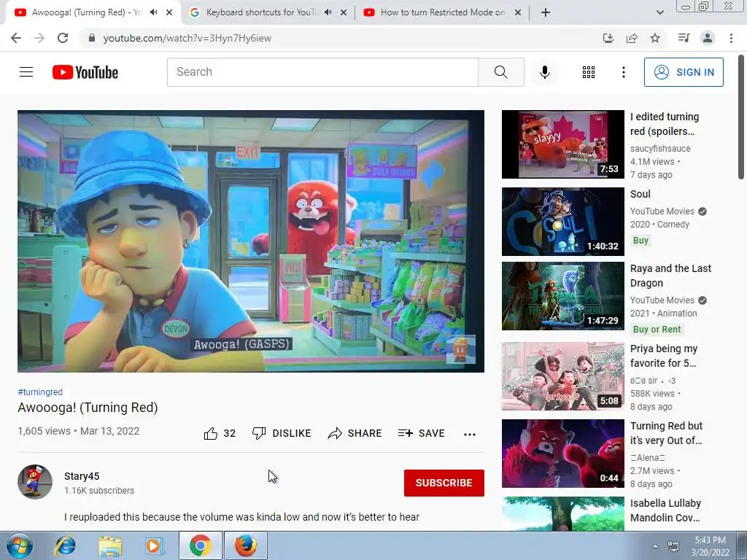Click the Chrome taskbar button
Screen dimensions: 747x560
[201, 545]
